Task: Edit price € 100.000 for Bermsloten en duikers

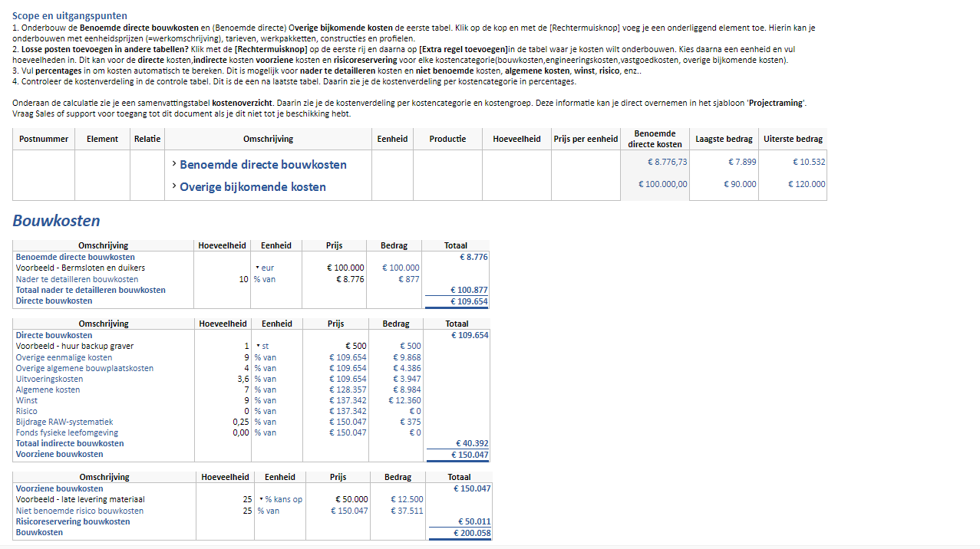Action: (345, 268)
